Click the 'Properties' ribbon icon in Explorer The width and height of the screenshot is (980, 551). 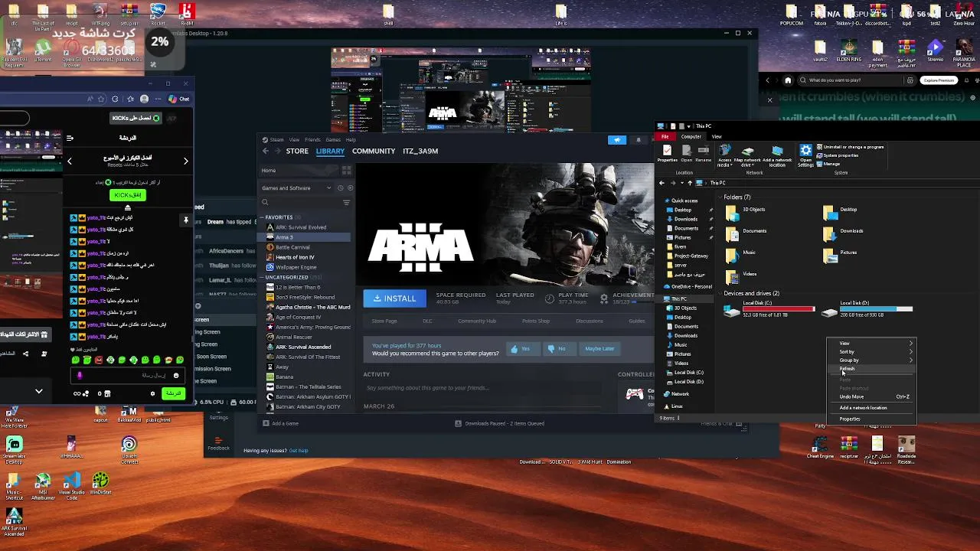[x=667, y=153]
